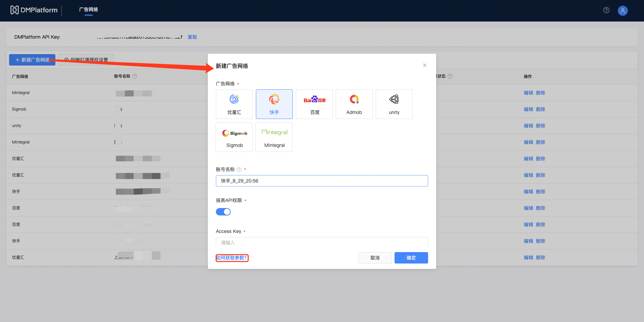The image size is (644, 322).
Task: Click the DMPlatform logo
Action: pyautogui.click(x=34, y=10)
